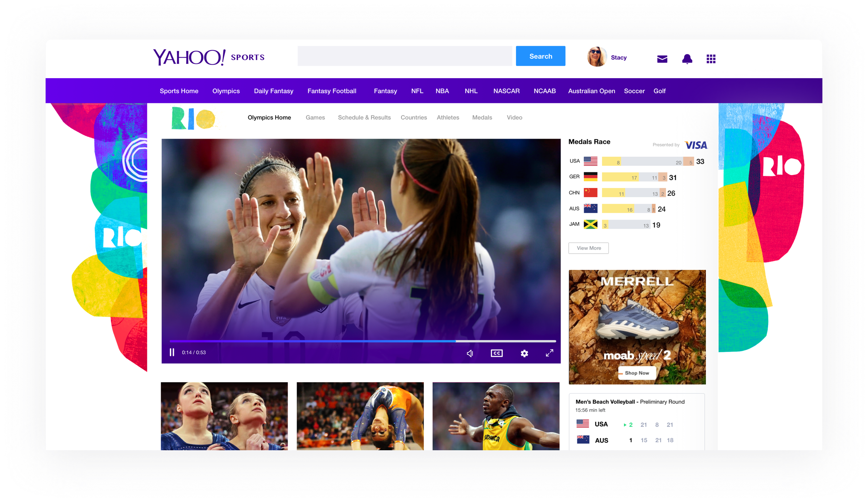Open the Fantasy Football menu item

click(332, 91)
